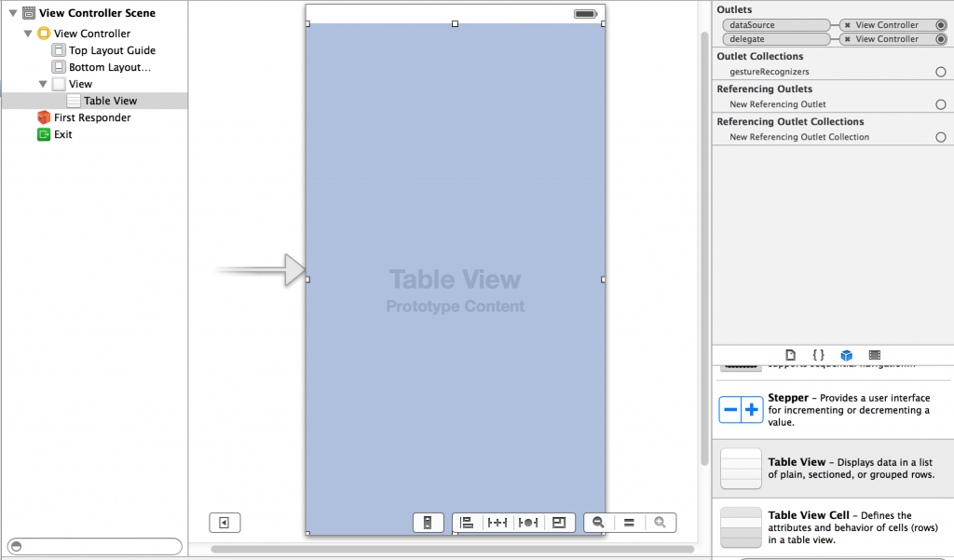Collapse the View Controller Scene triangle
The width and height of the screenshot is (954, 560).
[x=13, y=13]
